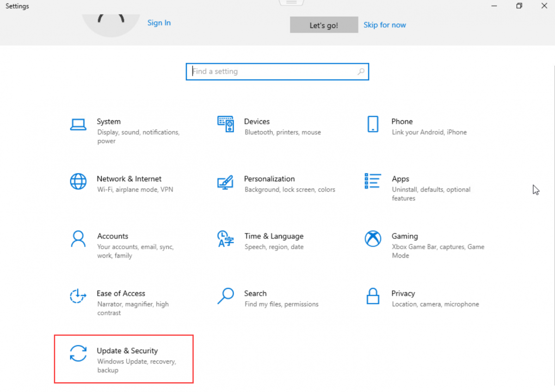This screenshot has width=555, height=392.
Task: Open the Gaming Xbox icon
Action: 373,239
